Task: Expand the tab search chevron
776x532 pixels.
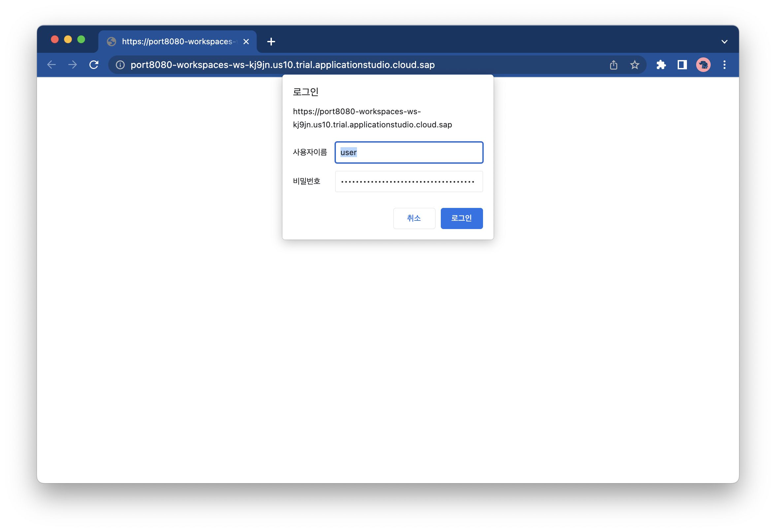Action: pyautogui.click(x=724, y=42)
